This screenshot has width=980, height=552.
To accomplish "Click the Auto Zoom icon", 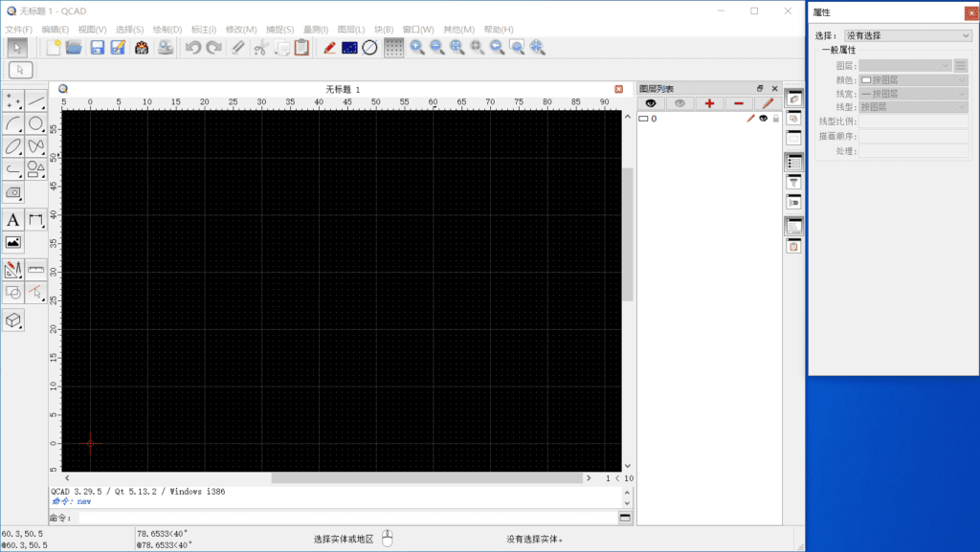I will (457, 48).
